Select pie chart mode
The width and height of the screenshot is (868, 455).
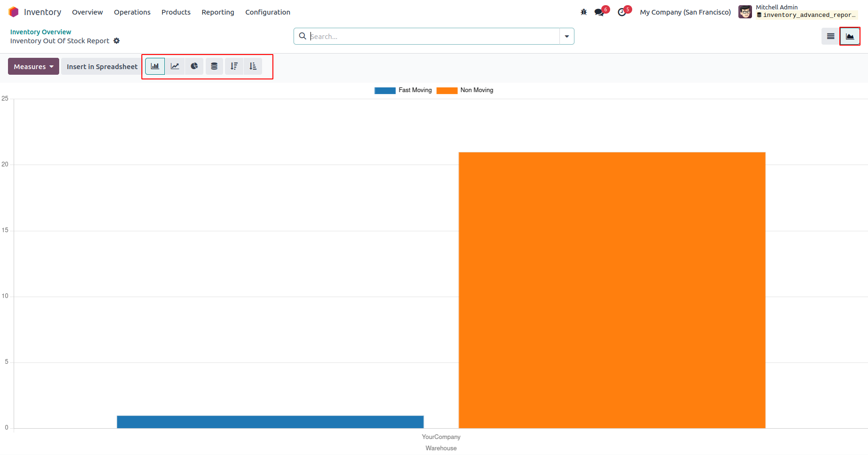click(x=194, y=66)
